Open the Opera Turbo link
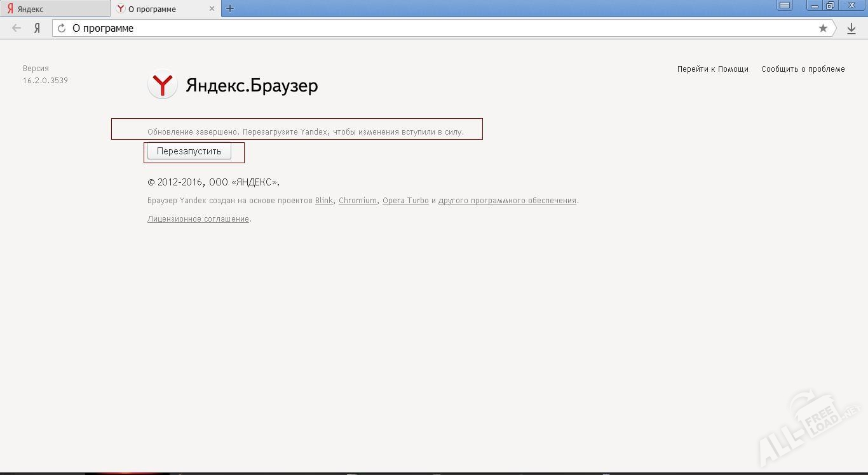Image resolution: width=868 pixels, height=475 pixels. click(405, 200)
